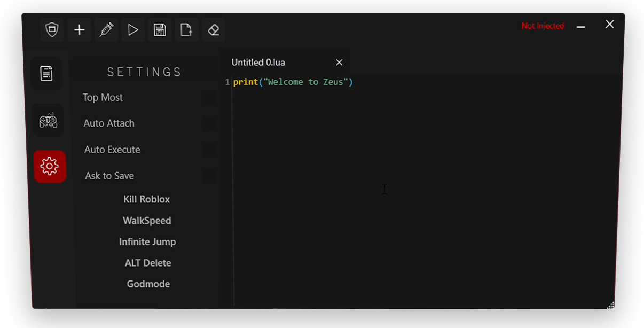Click the shield icon in the toolbar
The height and width of the screenshot is (328, 644).
click(52, 30)
